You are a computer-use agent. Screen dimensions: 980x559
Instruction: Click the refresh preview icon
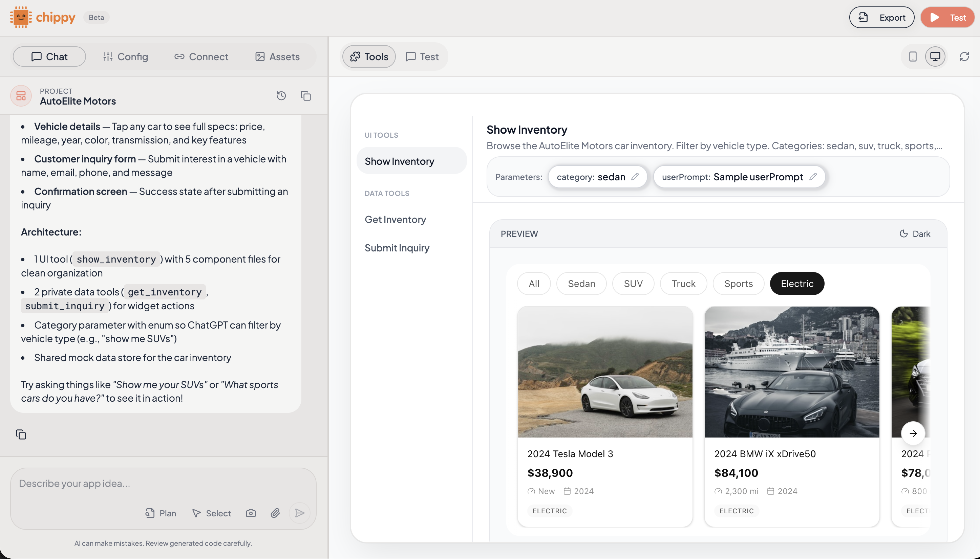point(964,57)
